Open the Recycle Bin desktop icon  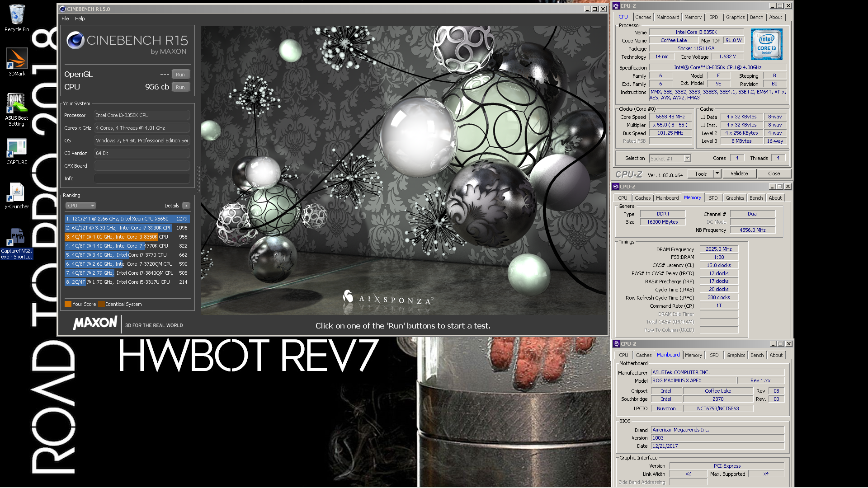point(17,18)
